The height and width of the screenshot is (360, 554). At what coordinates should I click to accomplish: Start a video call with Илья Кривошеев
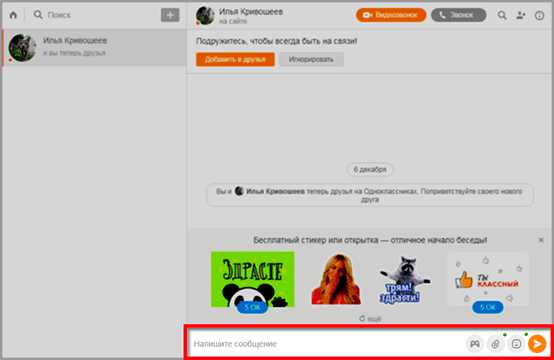391,15
